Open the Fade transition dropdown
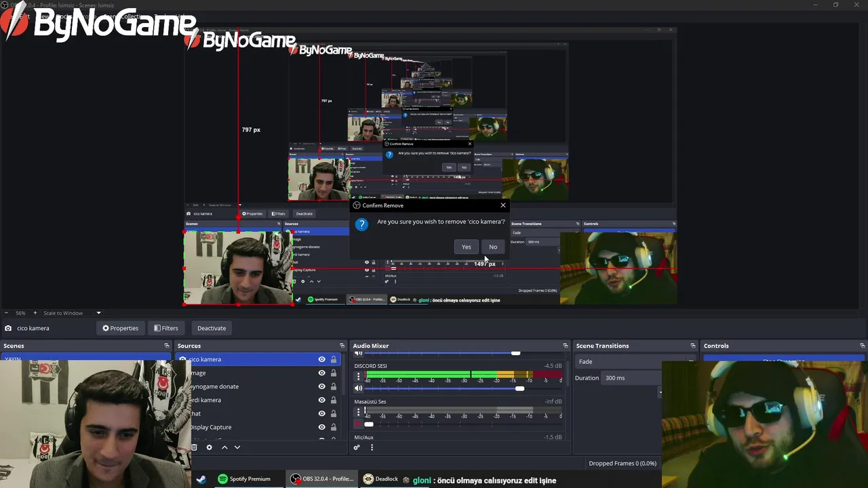Viewport: 868px width, 488px height. (635, 361)
